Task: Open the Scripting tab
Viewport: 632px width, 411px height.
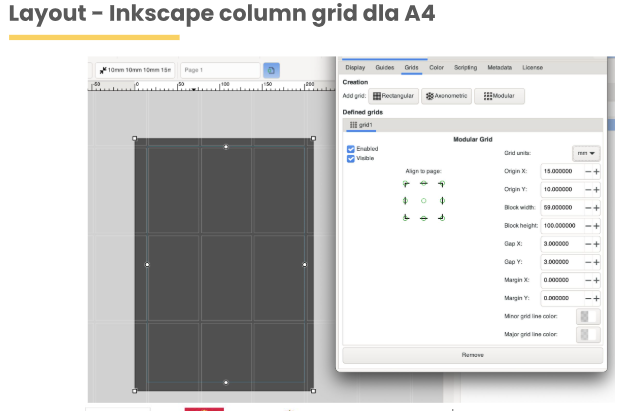Action: click(466, 68)
